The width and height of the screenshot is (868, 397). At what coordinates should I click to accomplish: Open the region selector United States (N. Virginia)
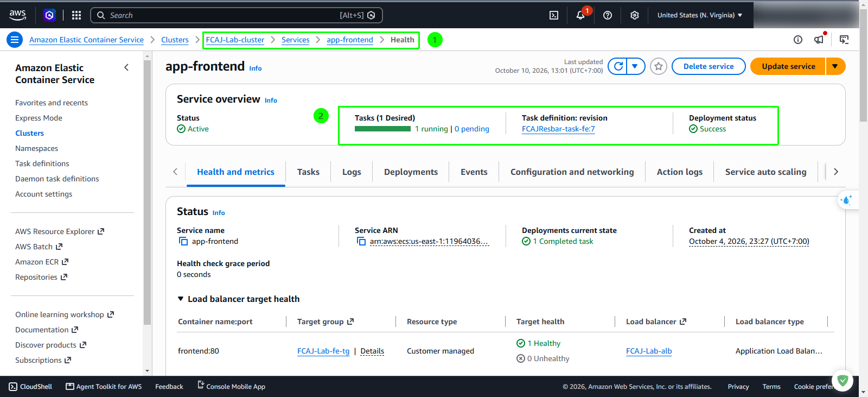(700, 15)
